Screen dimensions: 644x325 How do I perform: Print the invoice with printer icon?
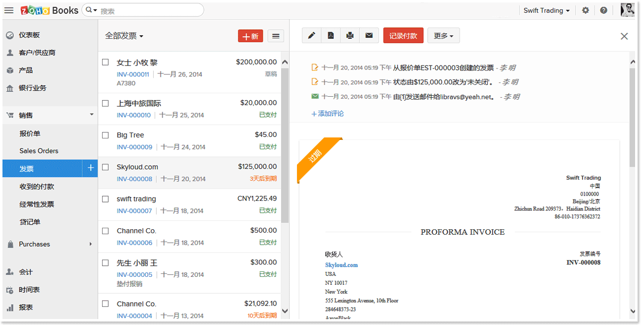(350, 36)
